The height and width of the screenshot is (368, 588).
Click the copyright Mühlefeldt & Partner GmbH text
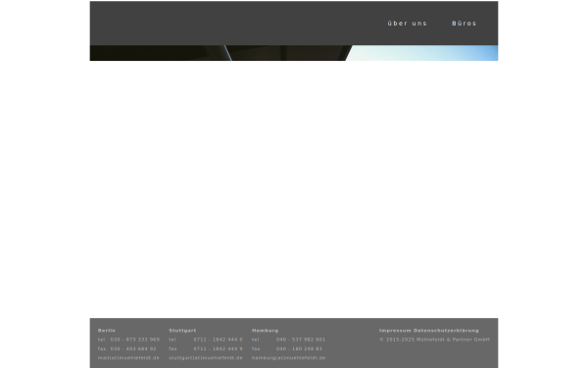pyautogui.click(x=434, y=340)
